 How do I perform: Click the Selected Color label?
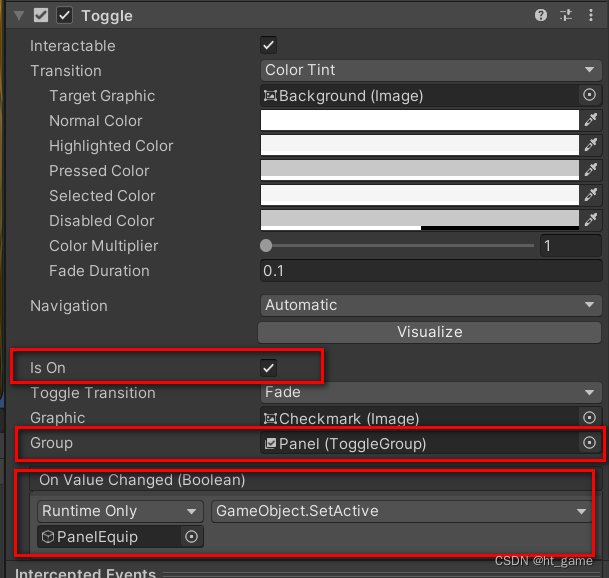pyautogui.click(x=102, y=196)
